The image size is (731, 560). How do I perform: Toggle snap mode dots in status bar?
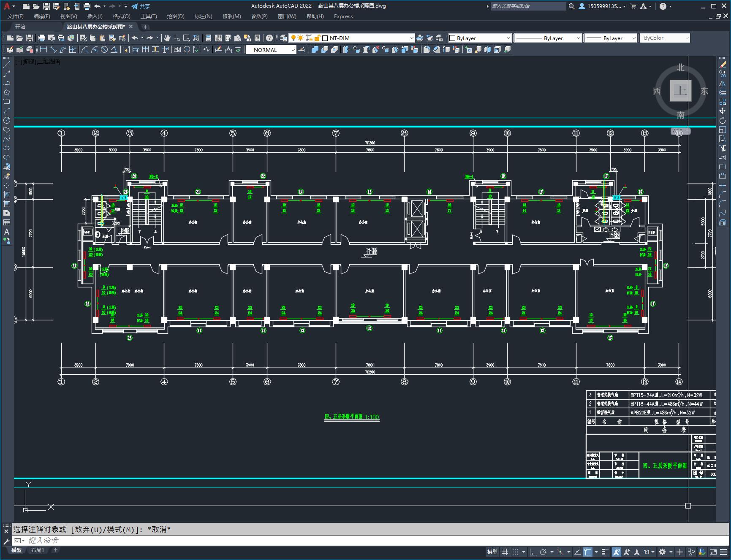pos(515,552)
